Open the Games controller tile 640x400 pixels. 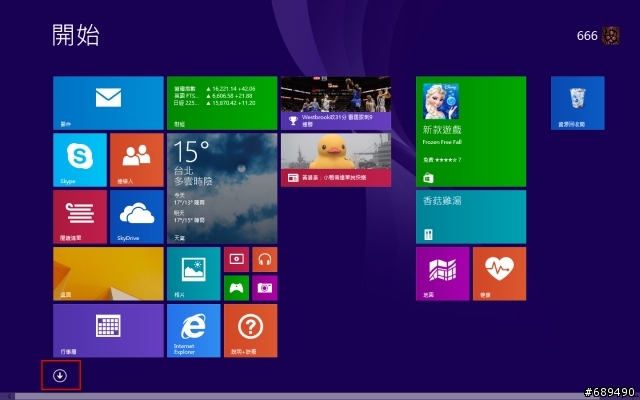(x=236, y=288)
